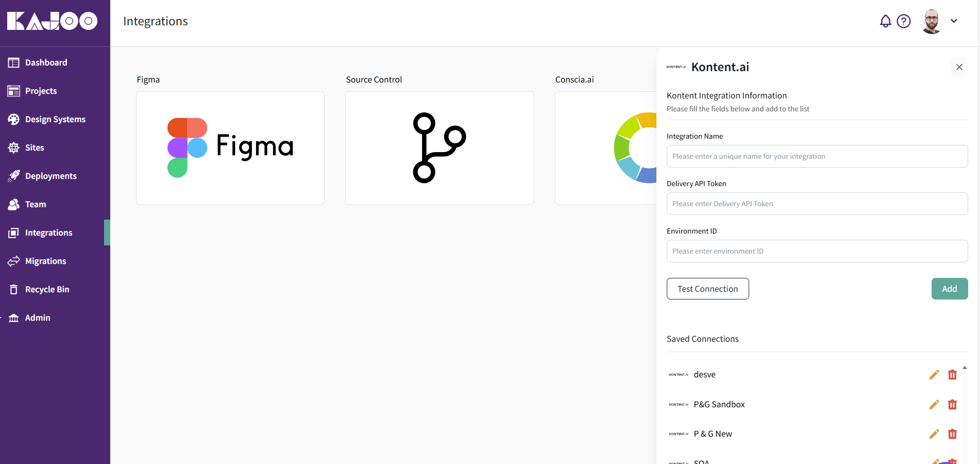Expand the user account dropdown chevron
980x464 pixels.
coord(954,21)
